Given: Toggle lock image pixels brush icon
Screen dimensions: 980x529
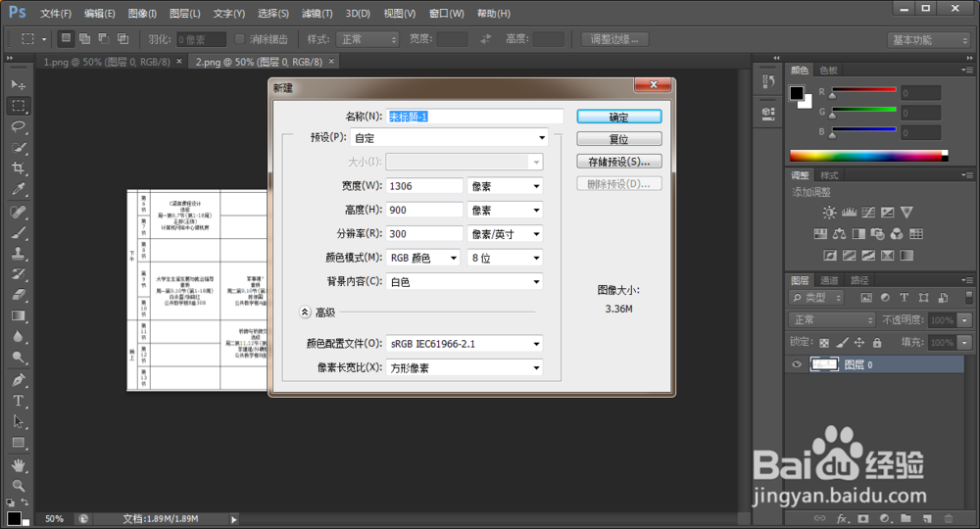Looking at the screenshot, I should (842, 342).
